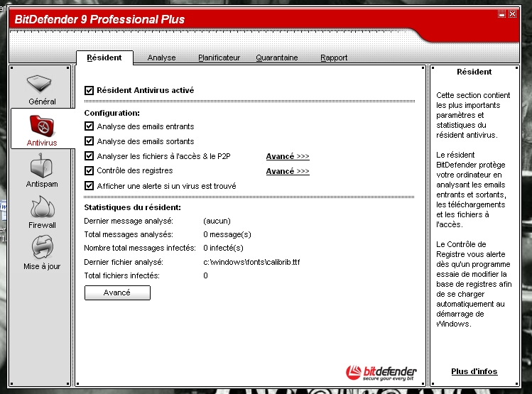Open the Rapport tab
The width and height of the screenshot is (532, 394).
point(334,58)
